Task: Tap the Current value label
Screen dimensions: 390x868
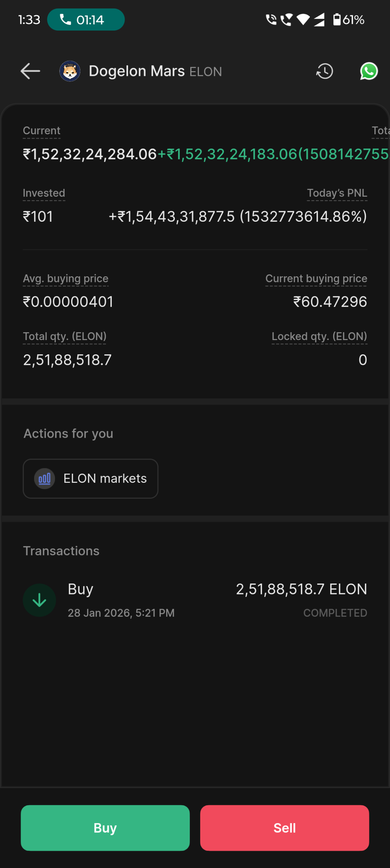Action: (x=42, y=131)
